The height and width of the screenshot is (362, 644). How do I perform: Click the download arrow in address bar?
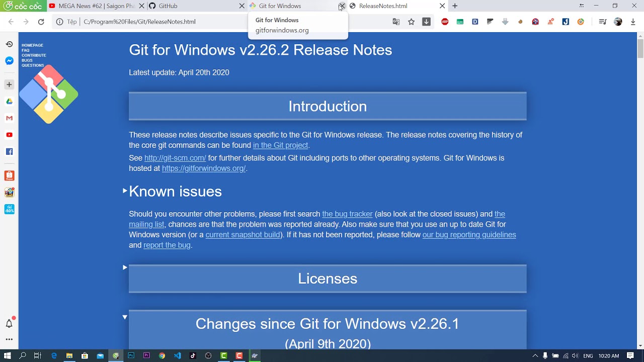click(426, 22)
